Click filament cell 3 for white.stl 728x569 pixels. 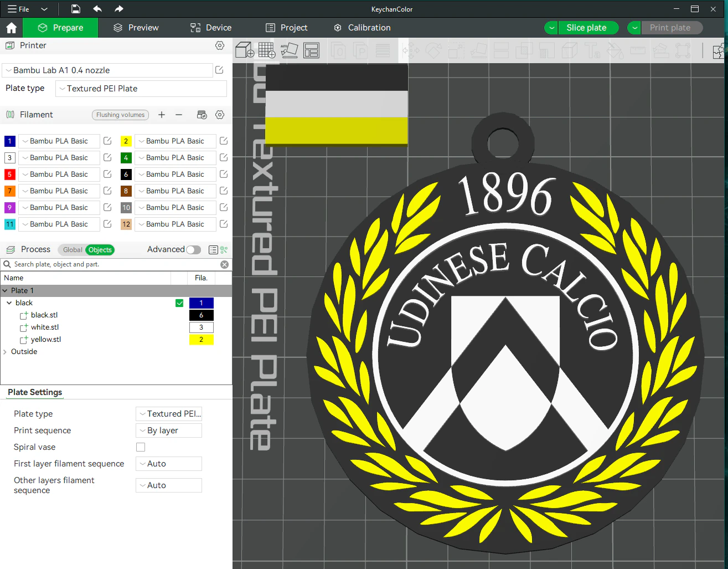202,327
